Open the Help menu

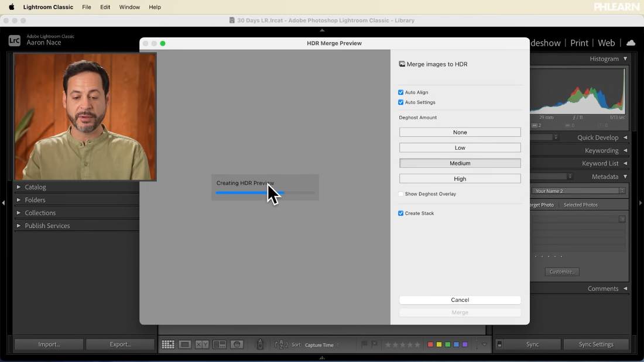pyautogui.click(x=155, y=7)
